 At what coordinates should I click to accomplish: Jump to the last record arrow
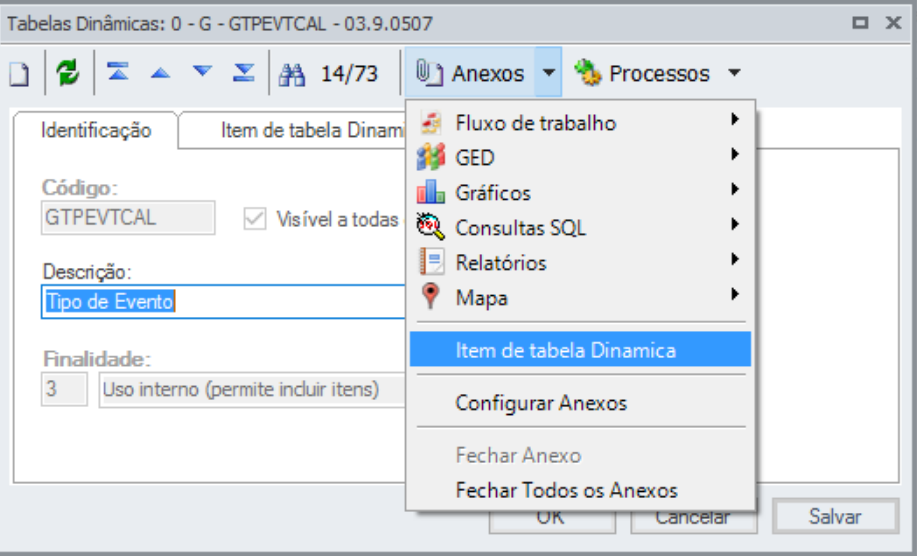244,72
